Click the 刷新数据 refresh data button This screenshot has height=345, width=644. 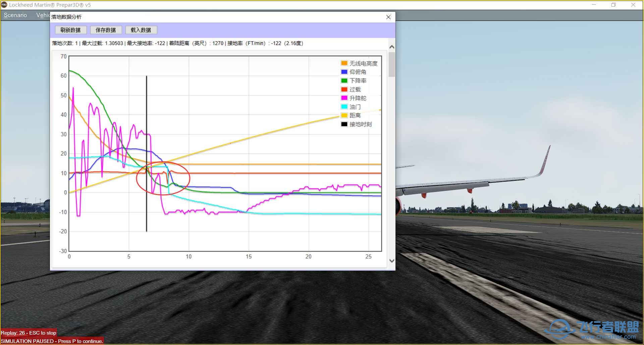pos(71,30)
